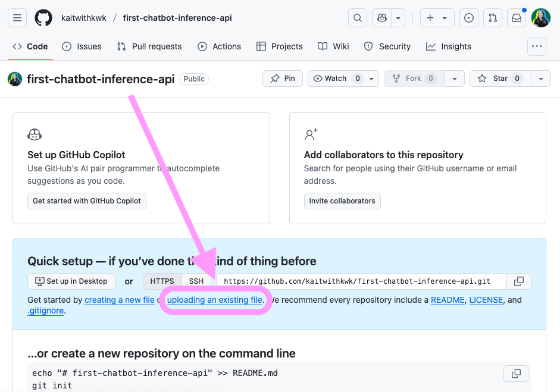Click the repository URL text field
Image resolution: width=560 pixels, height=392 pixels.
pyautogui.click(x=361, y=281)
